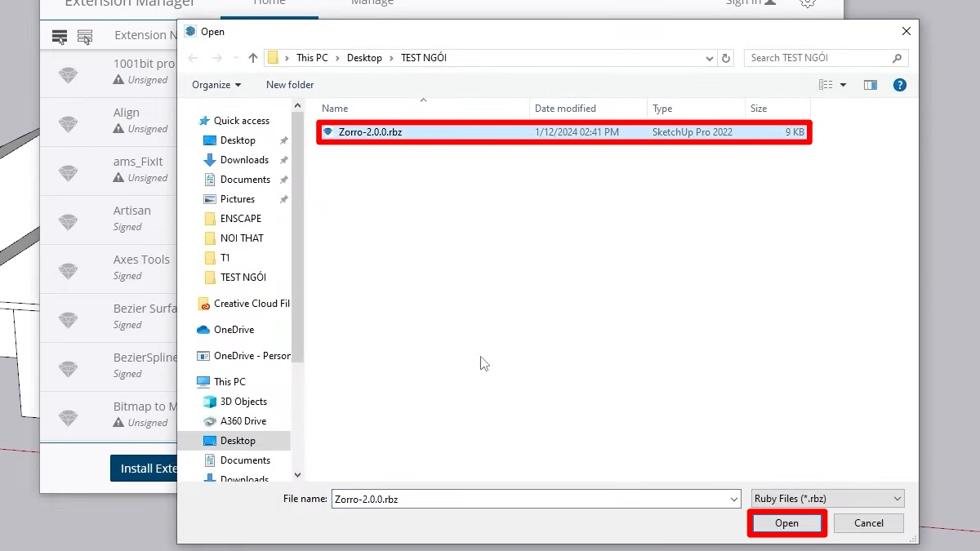
Task: Select ams_FixIt extension row
Action: (109, 171)
